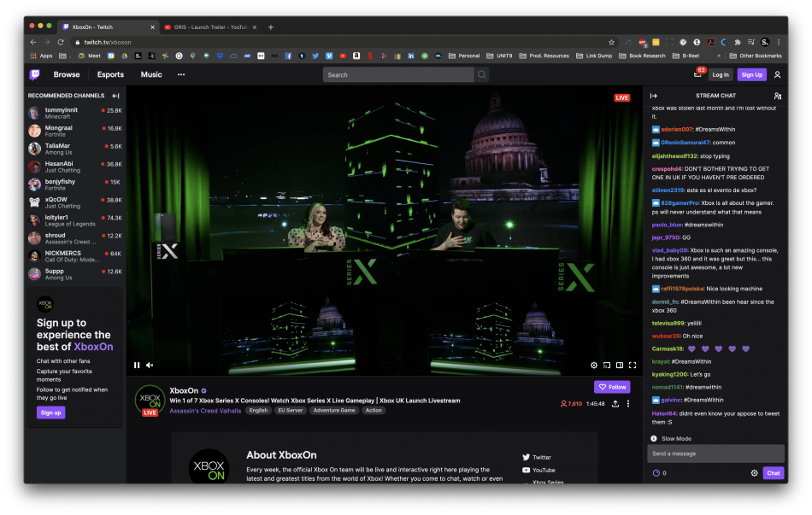Image resolution: width=812 pixels, height=515 pixels.
Task: Open the XboxOn Twitter link
Action: tap(537, 457)
